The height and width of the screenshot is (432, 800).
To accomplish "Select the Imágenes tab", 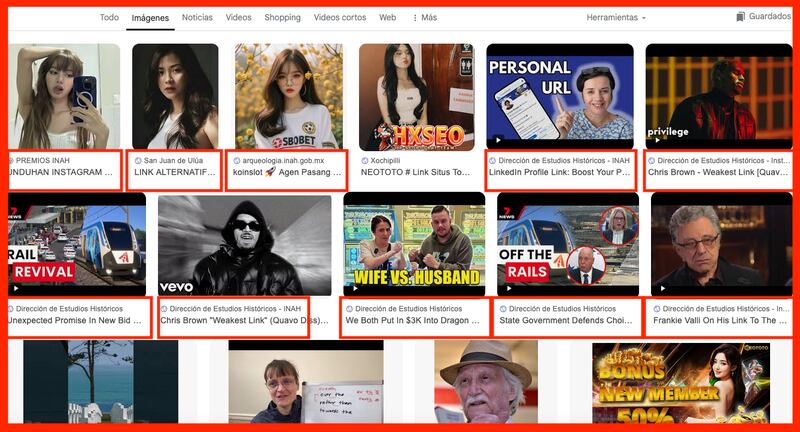I will pos(150,18).
